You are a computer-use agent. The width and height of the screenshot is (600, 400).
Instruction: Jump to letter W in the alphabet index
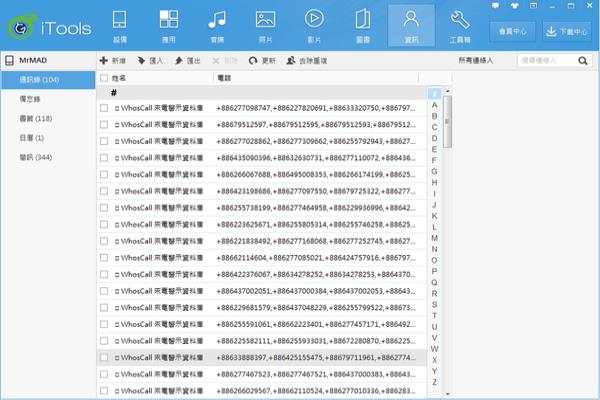click(x=434, y=349)
